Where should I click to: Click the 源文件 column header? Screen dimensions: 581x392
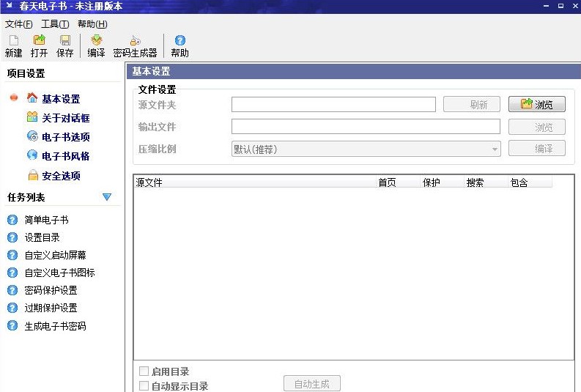(255, 182)
